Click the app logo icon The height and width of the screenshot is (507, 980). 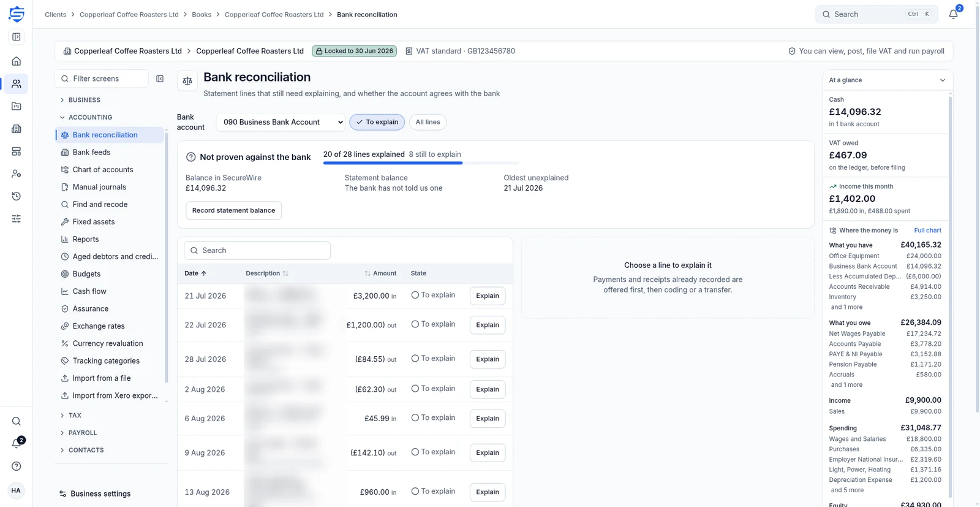[x=17, y=13]
